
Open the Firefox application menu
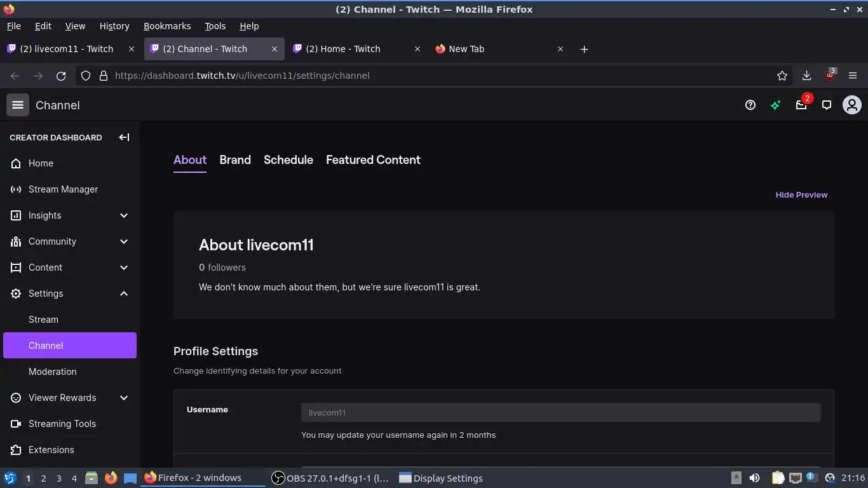(853, 76)
